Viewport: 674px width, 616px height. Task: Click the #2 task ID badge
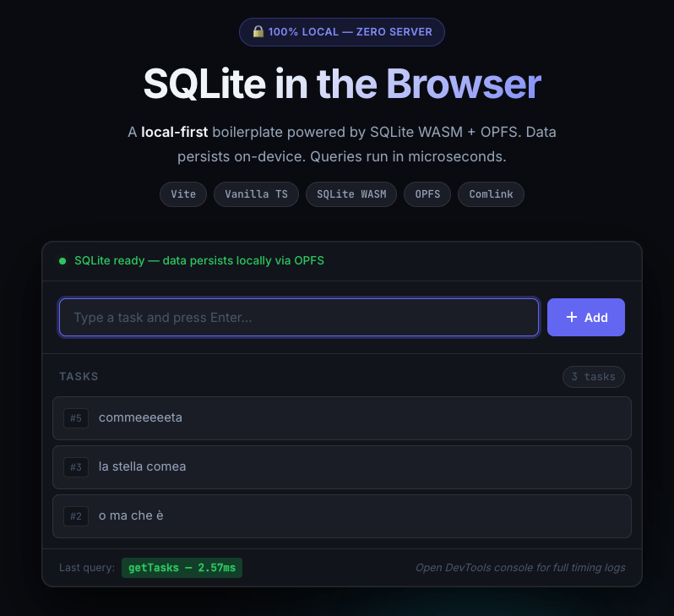(x=76, y=516)
